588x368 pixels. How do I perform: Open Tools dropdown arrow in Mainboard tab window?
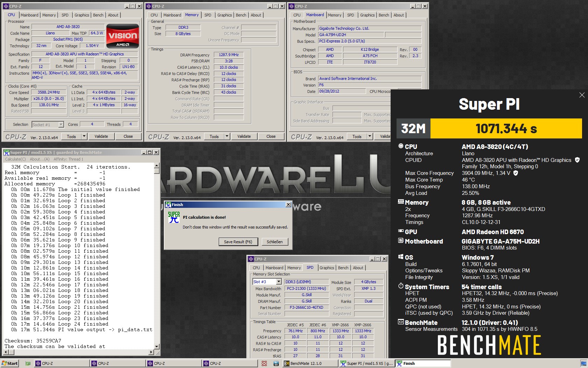(x=369, y=136)
